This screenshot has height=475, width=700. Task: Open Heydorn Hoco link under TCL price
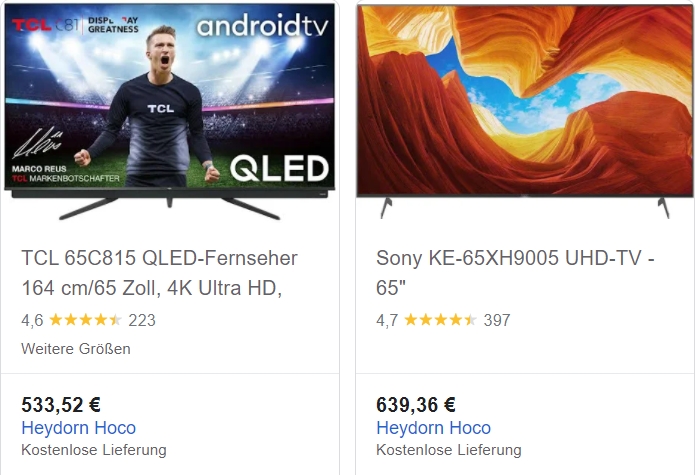(x=79, y=428)
